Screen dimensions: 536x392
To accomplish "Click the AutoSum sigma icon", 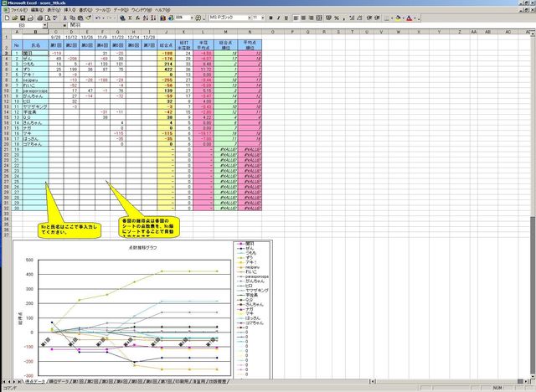I will pos(131,18).
